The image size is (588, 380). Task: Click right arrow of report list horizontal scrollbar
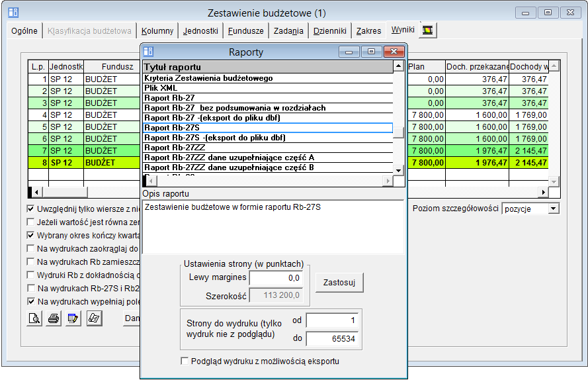click(388, 181)
